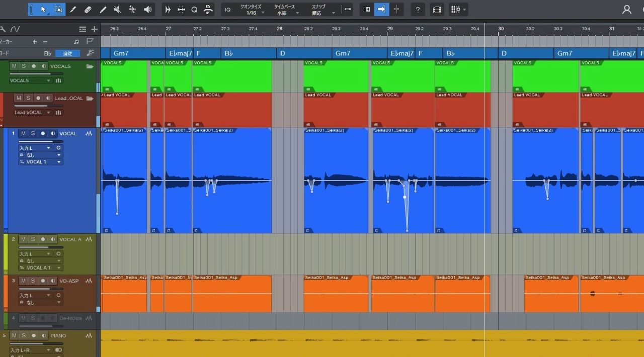Open the wrench inspector options icon
This screenshot has width=644, height=357.
(x=3, y=29)
